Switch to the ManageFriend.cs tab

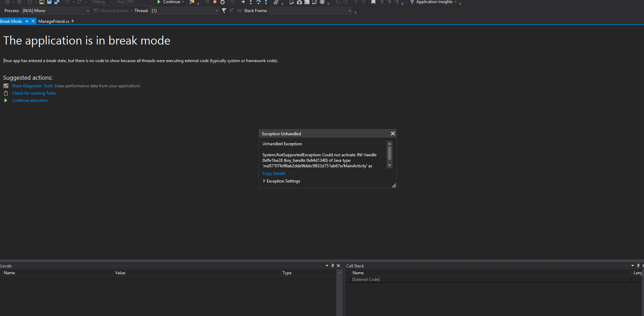point(54,21)
